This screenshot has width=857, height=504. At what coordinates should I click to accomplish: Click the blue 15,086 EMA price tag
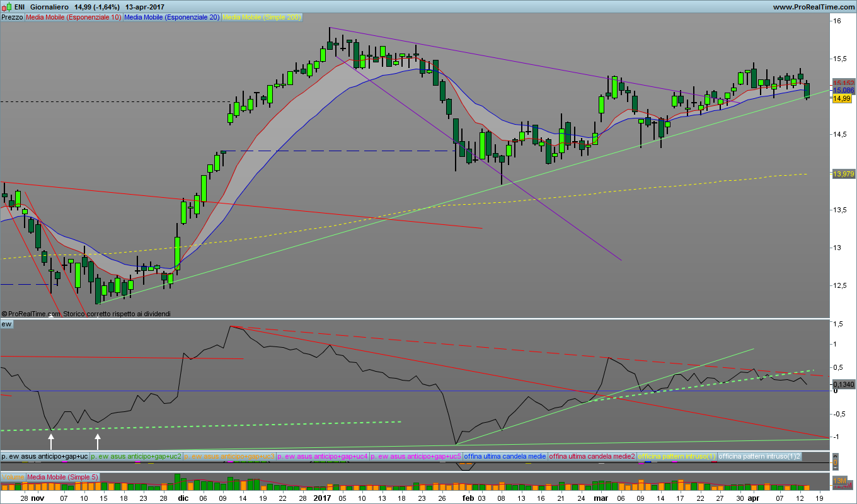coord(843,91)
